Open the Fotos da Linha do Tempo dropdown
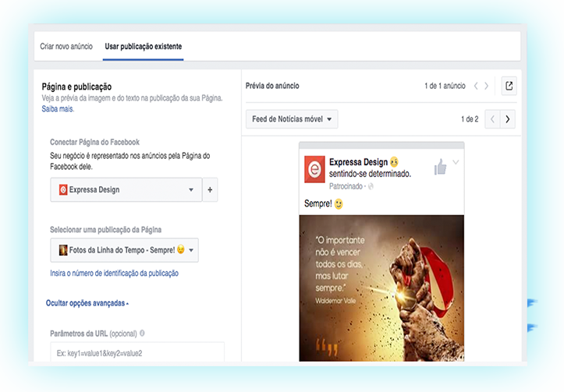 click(x=125, y=250)
